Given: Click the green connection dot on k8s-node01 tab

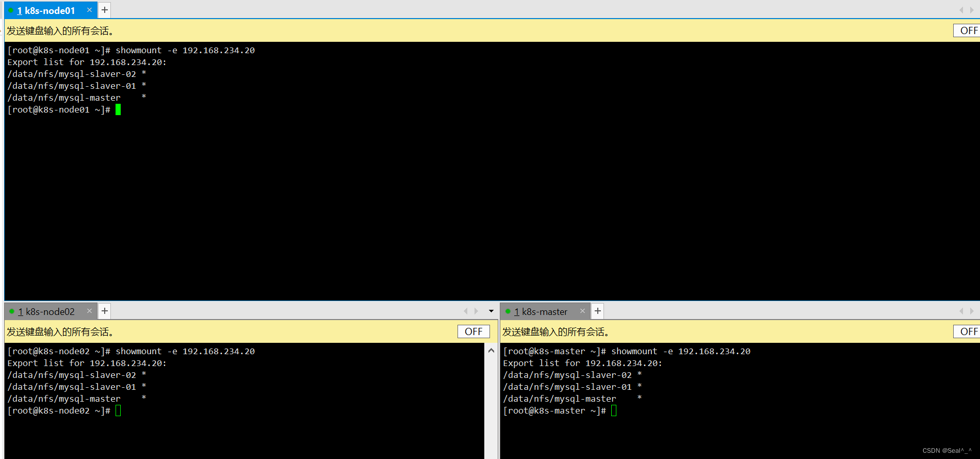Looking at the screenshot, I should tap(11, 10).
